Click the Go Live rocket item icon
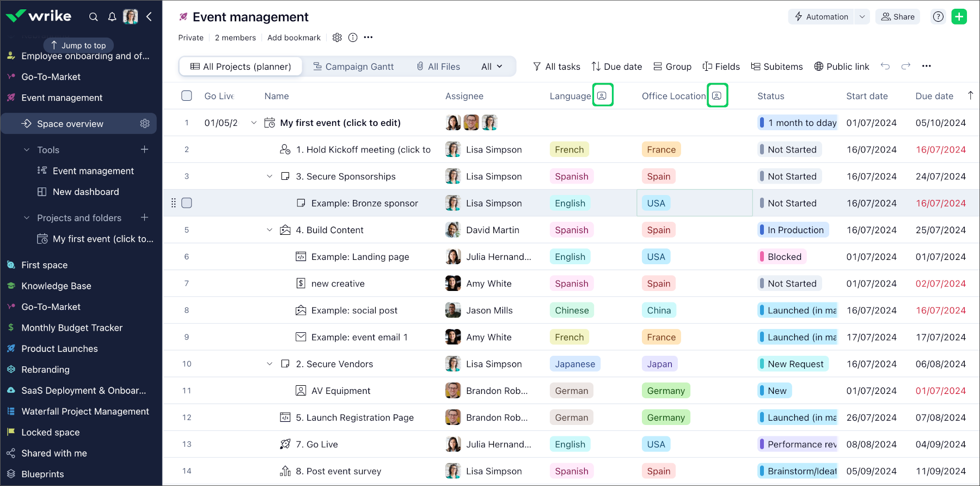 pyautogui.click(x=285, y=445)
